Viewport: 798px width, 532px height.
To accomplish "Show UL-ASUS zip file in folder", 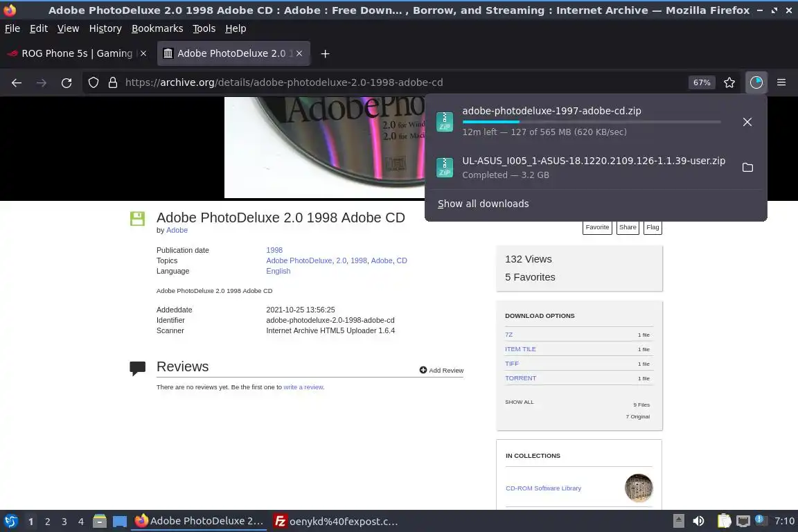I will tap(747, 167).
